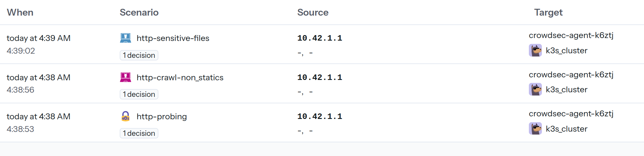Click the 1 decision badge for http-sensitive-files
Viewport: 644px width, 156px height.
pyautogui.click(x=139, y=55)
